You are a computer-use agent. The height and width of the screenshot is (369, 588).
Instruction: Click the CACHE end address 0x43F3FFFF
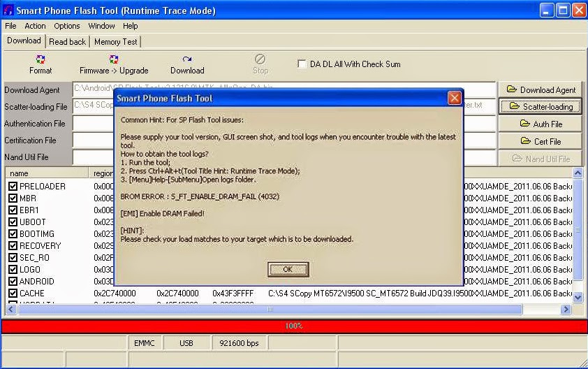pyautogui.click(x=233, y=293)
